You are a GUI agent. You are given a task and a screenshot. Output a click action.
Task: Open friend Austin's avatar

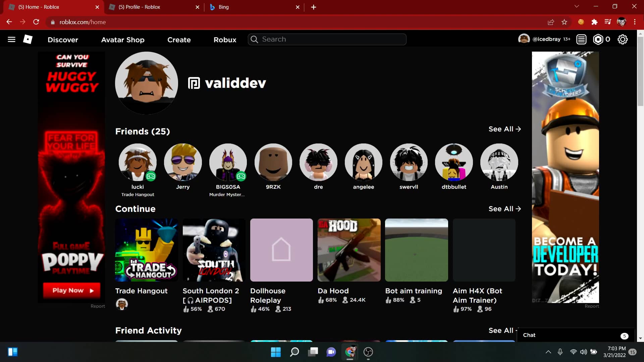[x=499, y=163]
